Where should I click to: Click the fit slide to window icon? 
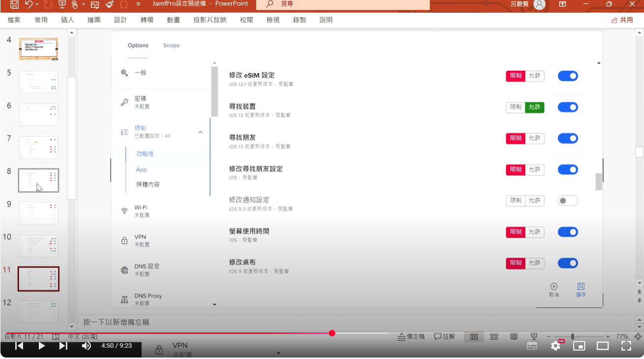[x=638, y=336]
